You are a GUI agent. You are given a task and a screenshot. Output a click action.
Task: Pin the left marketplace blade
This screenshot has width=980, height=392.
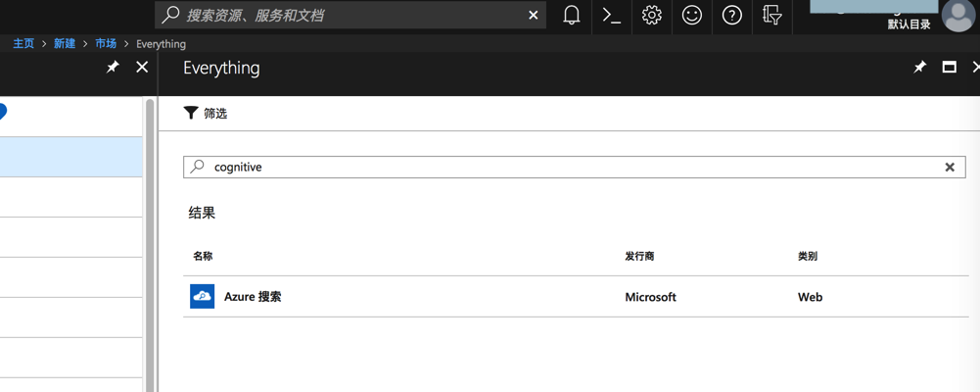[113, 67]
